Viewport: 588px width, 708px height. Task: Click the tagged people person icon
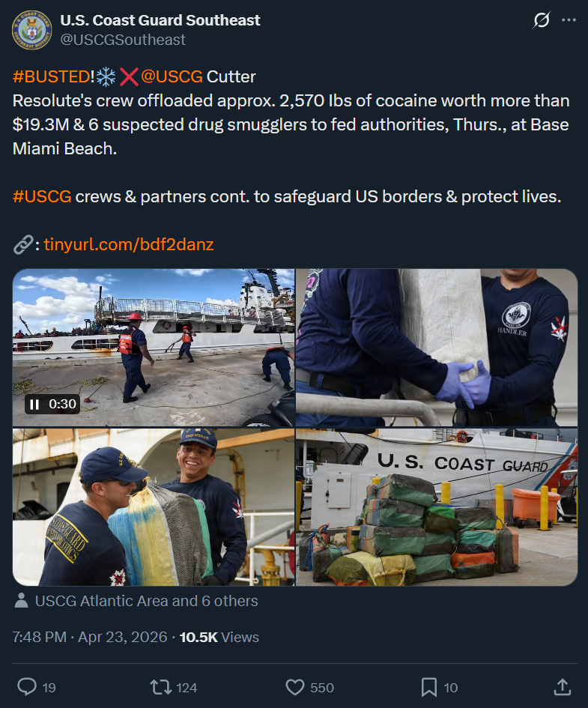coord(21,601)
